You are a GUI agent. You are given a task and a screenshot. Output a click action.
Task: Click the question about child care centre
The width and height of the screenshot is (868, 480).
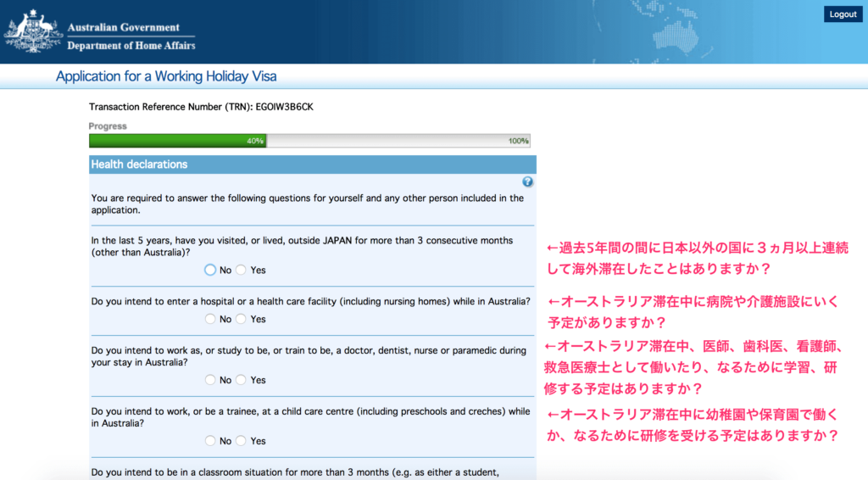pos(310,417)
